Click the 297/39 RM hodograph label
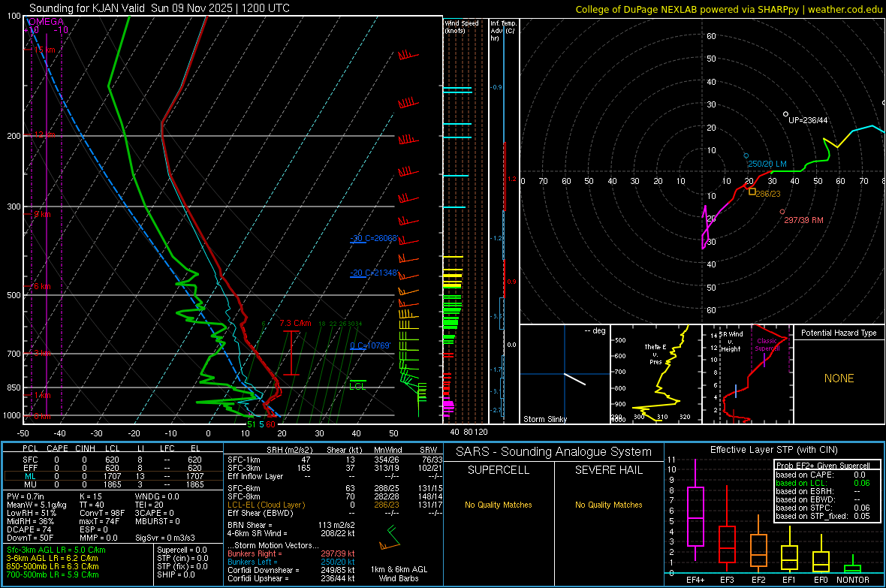Image resolution: width=886 pixels, height=588 pixels. click(803, 220)
